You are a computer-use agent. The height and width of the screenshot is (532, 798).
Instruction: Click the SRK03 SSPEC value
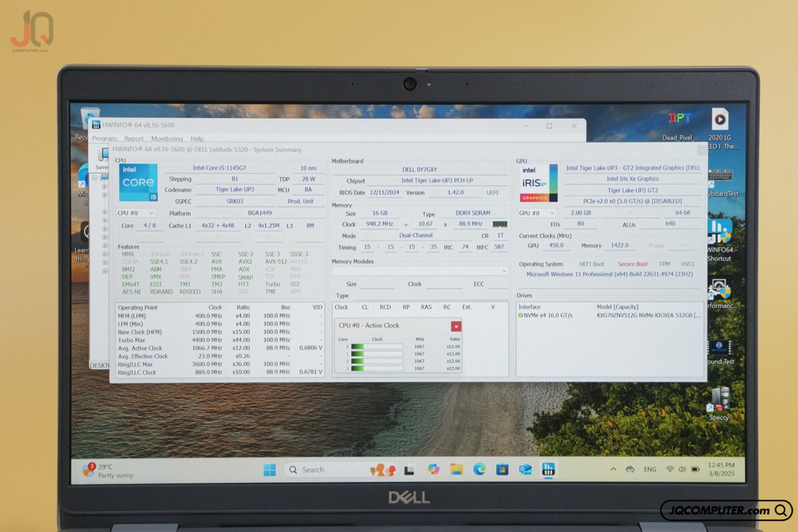point(235,202)
